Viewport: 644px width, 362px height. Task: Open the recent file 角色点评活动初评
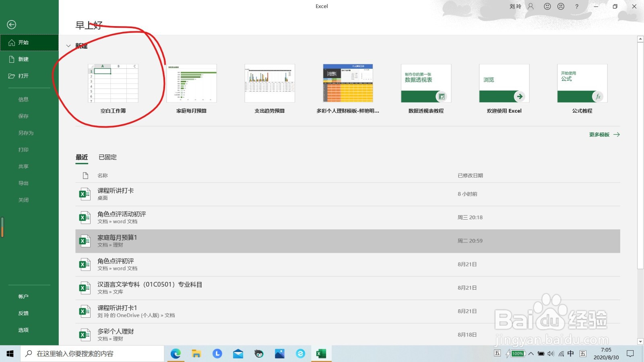348,218
